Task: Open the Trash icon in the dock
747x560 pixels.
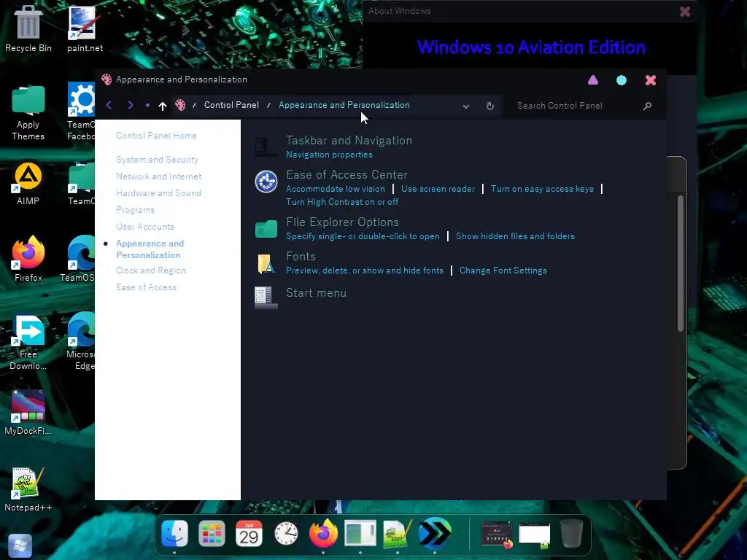Action: pos(571,533)
